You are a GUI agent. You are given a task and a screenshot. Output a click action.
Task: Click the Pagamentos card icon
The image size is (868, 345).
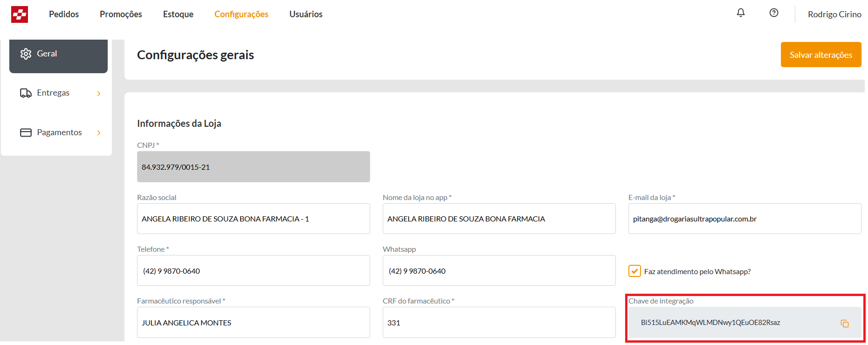click(x=26, y=133)
